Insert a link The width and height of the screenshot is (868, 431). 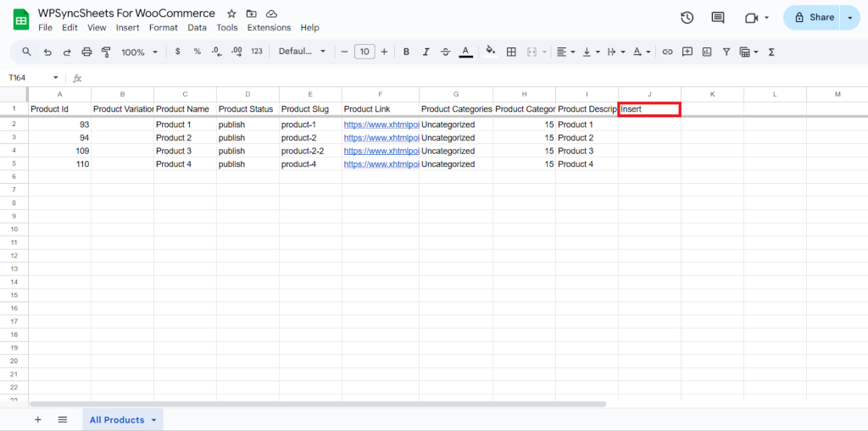click(x=668, y=52)
